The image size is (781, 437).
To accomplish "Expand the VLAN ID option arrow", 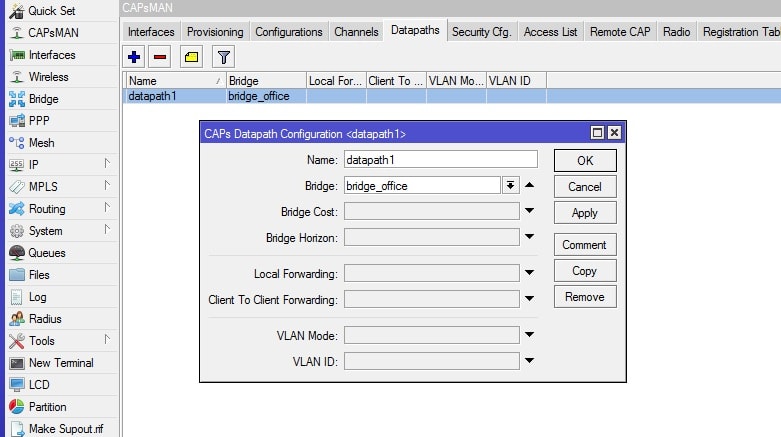I will coord(530,361).
